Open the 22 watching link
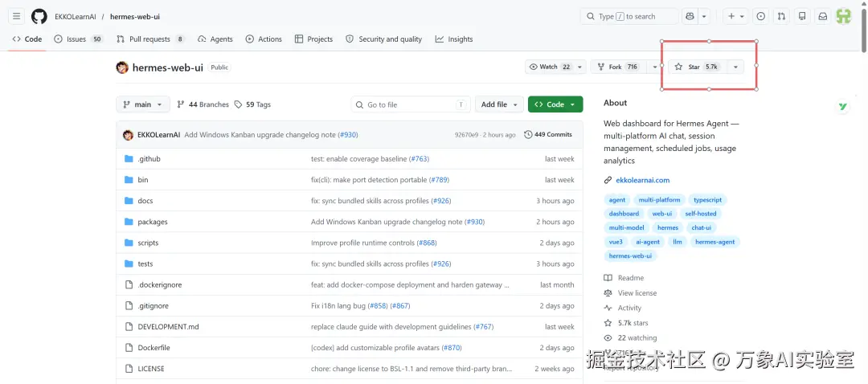 [630, 337]
